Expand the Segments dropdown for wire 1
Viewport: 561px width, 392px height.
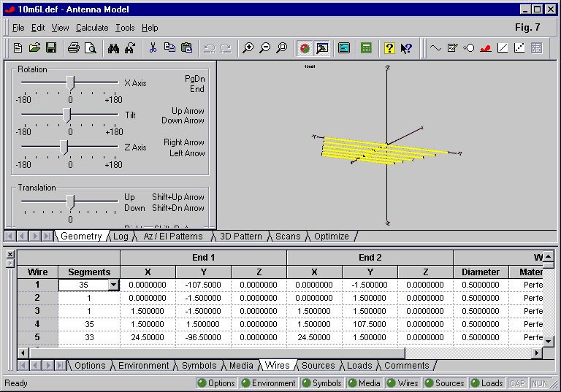click(x=113, y=285)
